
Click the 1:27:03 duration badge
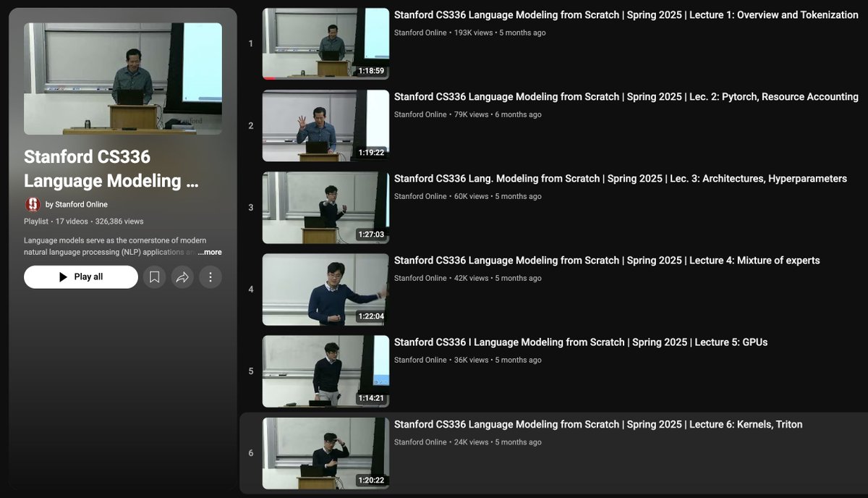(371, 235)
